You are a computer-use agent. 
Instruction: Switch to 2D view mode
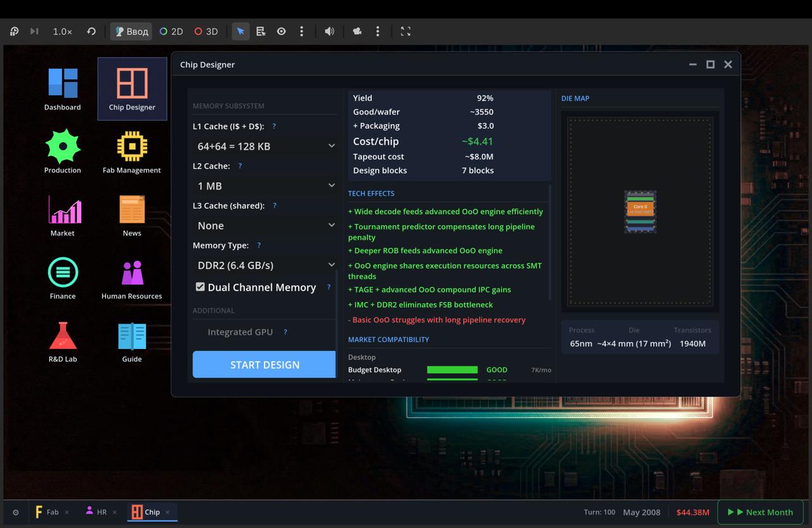[x=171, y=31]
